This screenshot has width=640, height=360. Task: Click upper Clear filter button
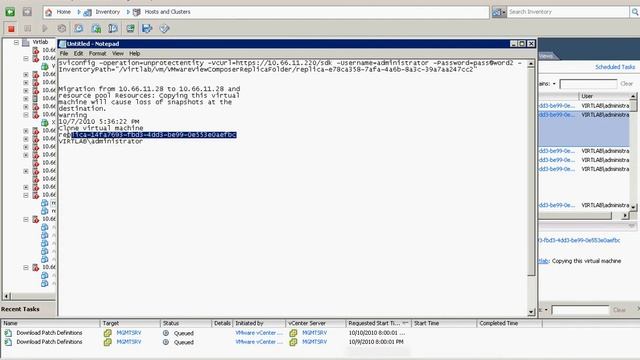point(627,84)
